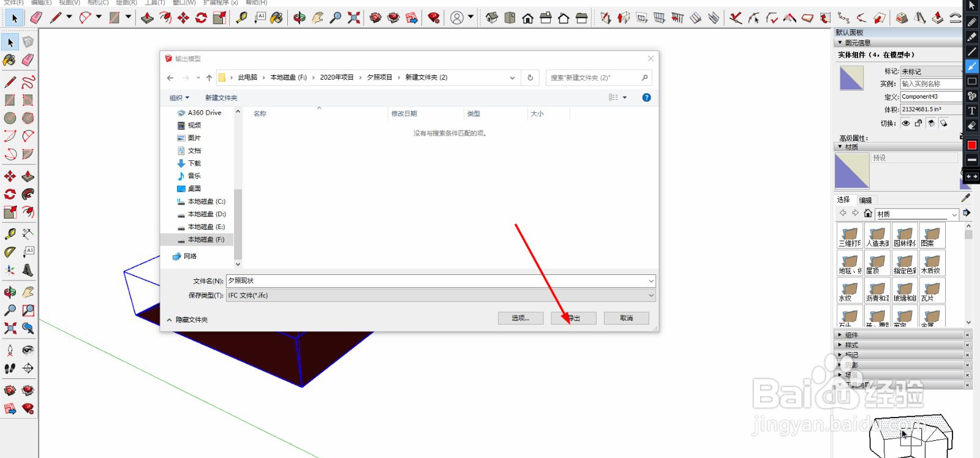Viewport: 980px width, 458px height.
Task: Toggle hide folders in export dialog
Action: point(187,320)
